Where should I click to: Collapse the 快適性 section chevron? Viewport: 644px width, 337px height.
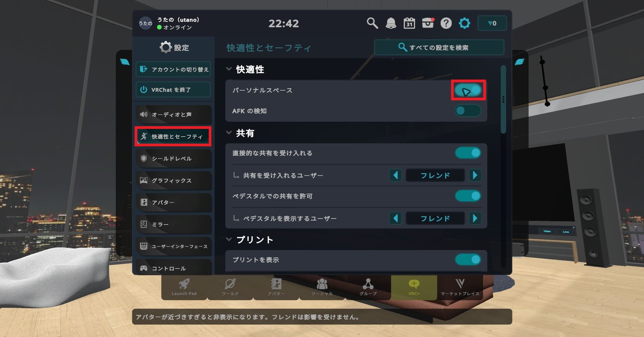click(229, 69)
